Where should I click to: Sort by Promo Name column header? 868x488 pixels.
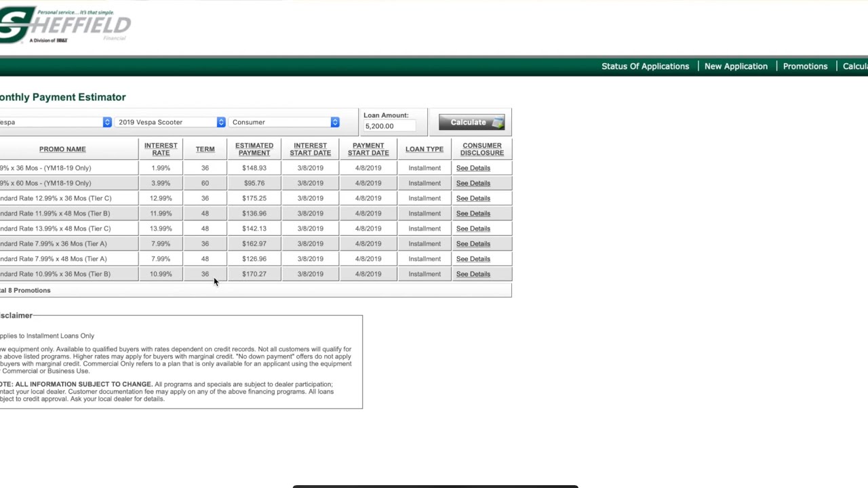click(62, 149)
